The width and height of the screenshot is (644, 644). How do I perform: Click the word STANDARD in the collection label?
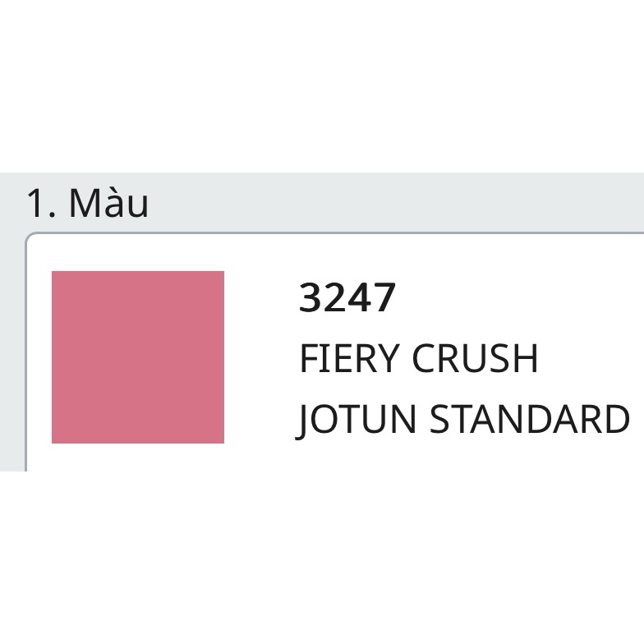530,419
